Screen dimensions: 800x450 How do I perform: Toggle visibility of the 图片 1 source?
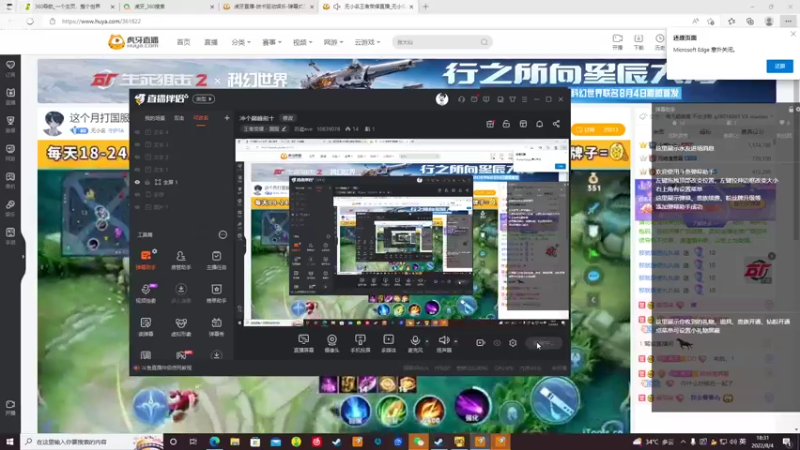(137, 207)
